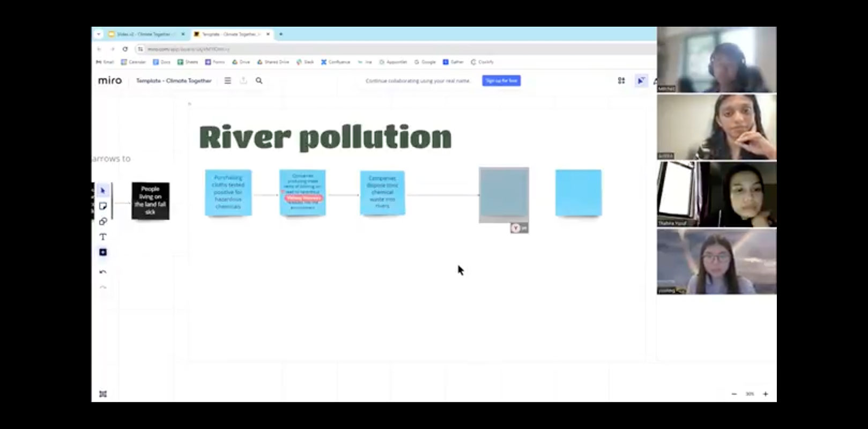The image size is (868, 429).
Task: Reload the browser page
Action: [125, 49]
